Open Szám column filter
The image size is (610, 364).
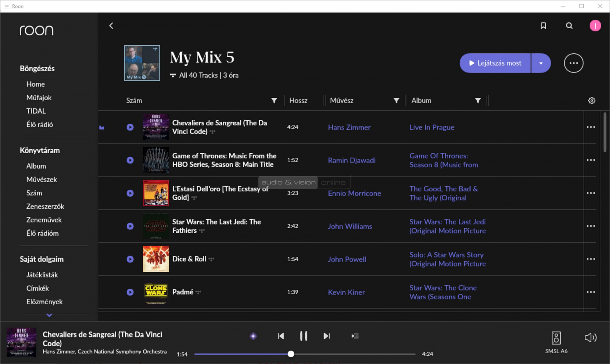[274, 101]
